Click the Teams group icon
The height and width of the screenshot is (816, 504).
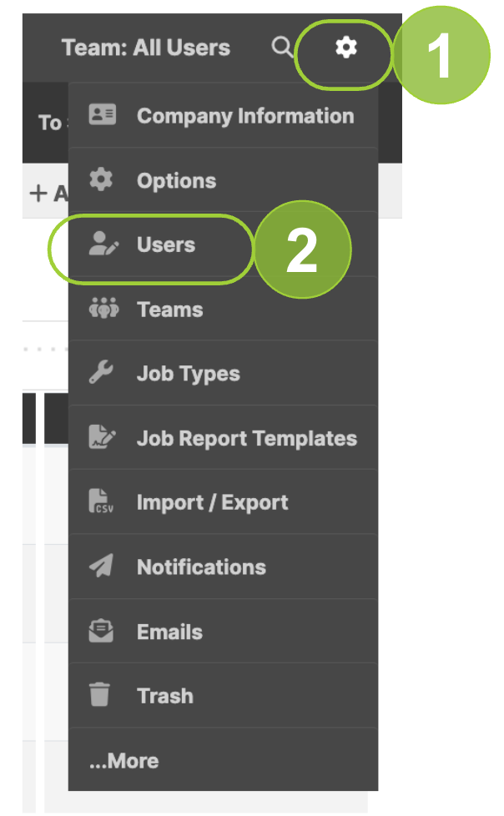tap(103, 309)
